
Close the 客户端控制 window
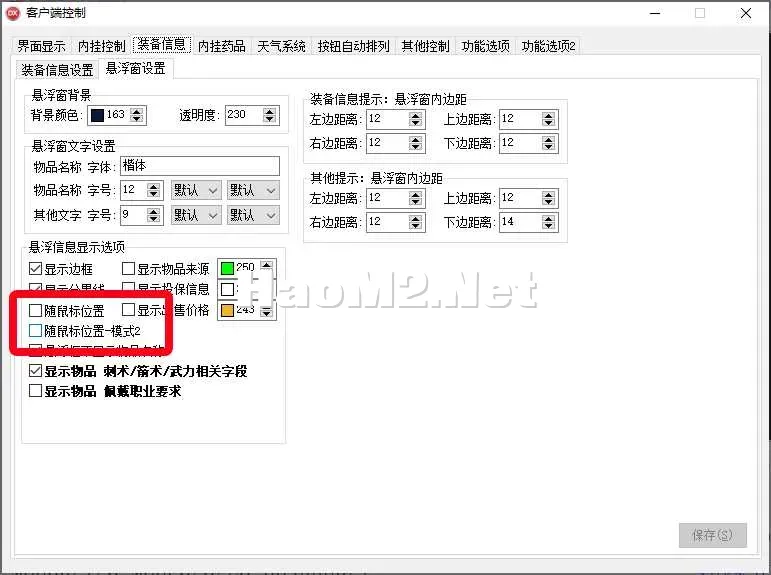pyautogui.click(x=745, y=13)
